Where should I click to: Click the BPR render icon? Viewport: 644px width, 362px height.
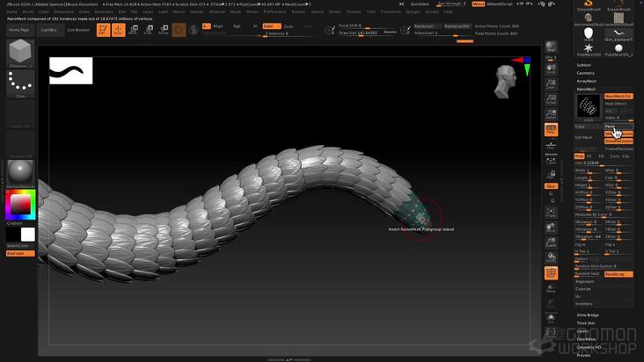(551, 47)
